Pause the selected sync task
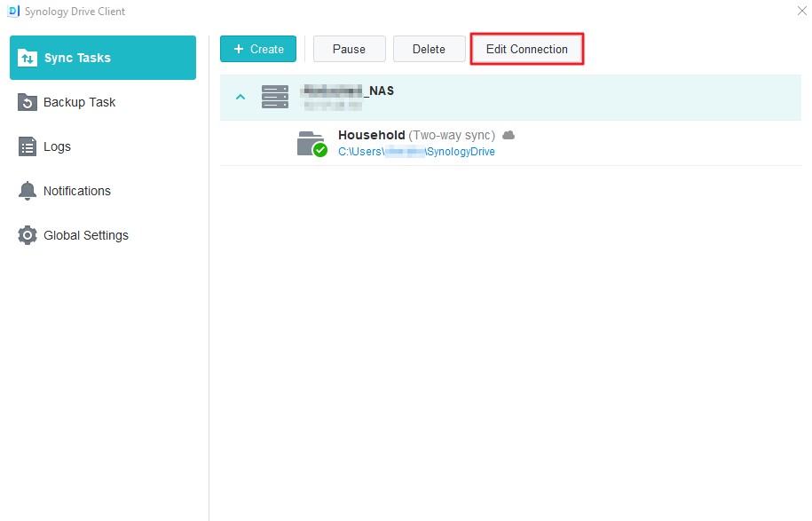 (x=349, y=49)
